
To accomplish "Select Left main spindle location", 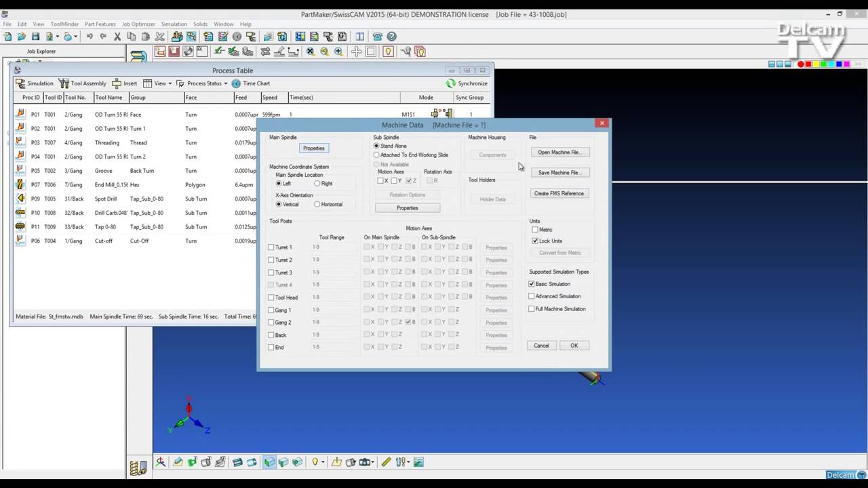I will [x=283, y=184].
